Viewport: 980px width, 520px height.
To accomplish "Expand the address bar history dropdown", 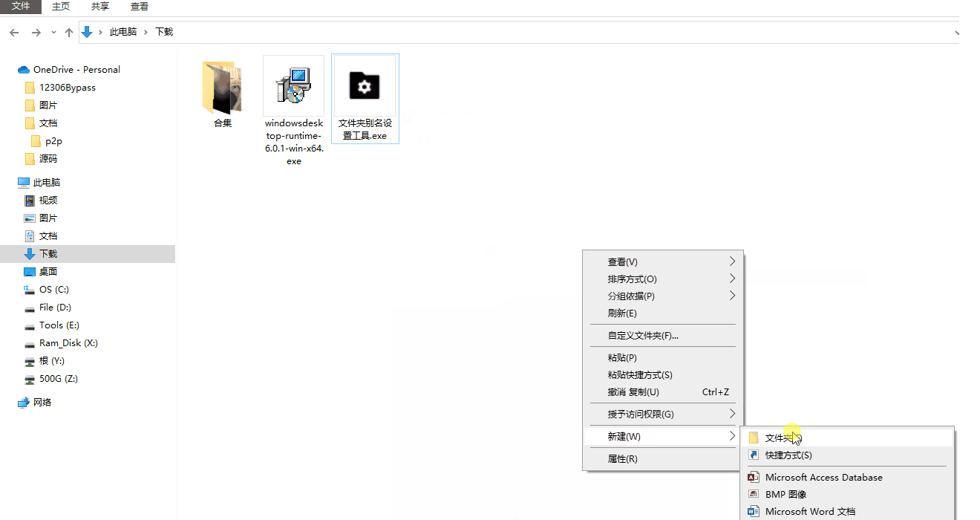I will point(956,33).
